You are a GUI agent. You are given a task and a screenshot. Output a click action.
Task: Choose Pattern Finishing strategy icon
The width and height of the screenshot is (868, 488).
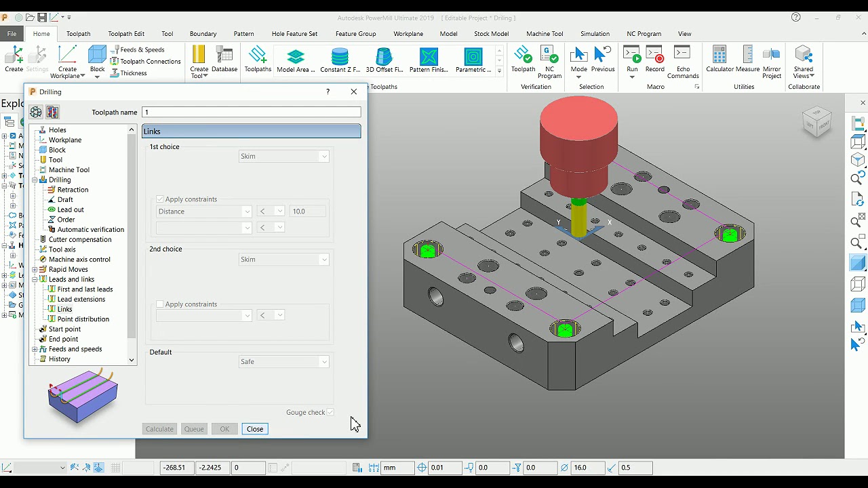429,60
